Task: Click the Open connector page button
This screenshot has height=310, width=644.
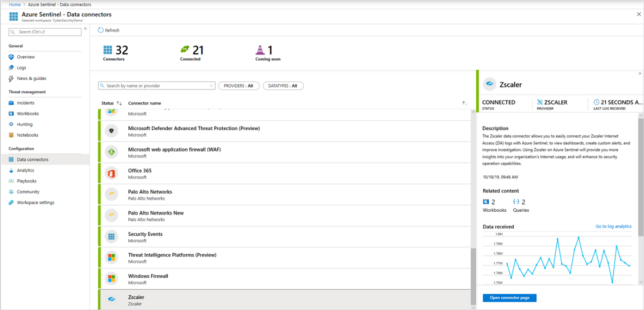Action: [x=509, y=298]
